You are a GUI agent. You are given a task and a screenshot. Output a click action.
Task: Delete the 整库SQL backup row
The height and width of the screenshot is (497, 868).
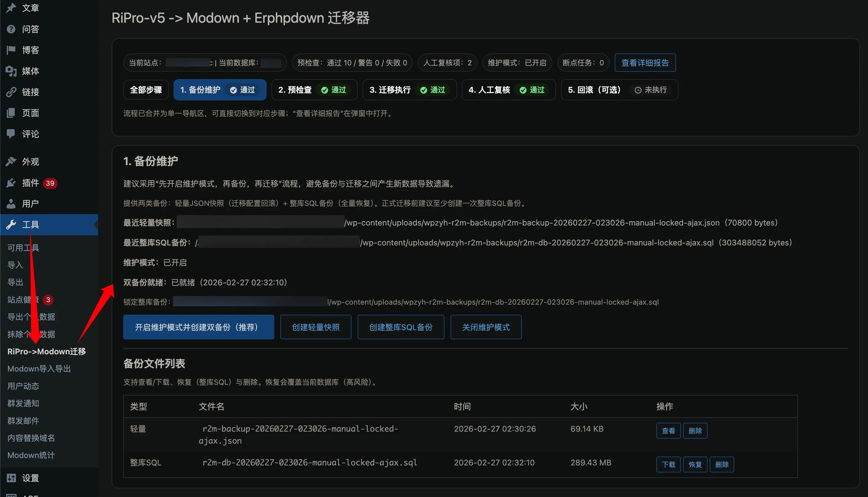coord(722,464)
